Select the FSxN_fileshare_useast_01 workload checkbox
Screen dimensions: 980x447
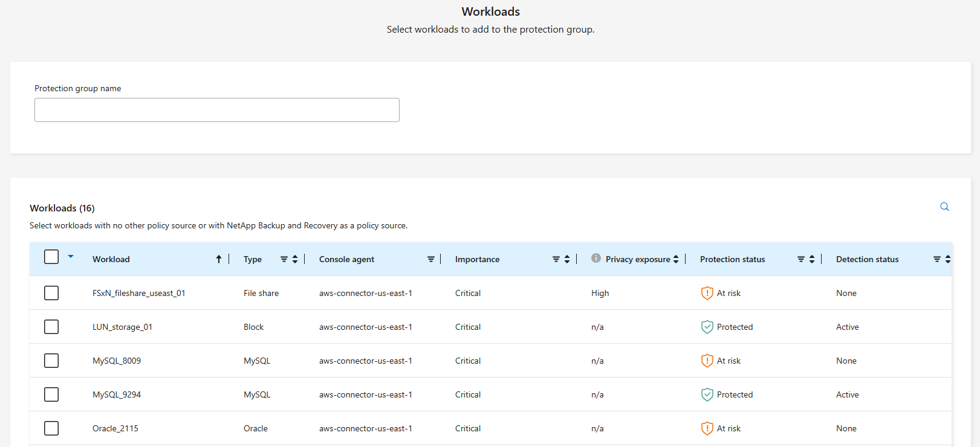pyautogui.click(x=51, y=293)
